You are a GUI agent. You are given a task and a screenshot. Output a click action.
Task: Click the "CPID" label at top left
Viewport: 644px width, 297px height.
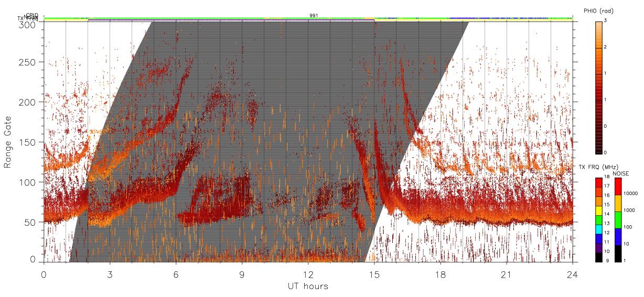click(32, 15)
